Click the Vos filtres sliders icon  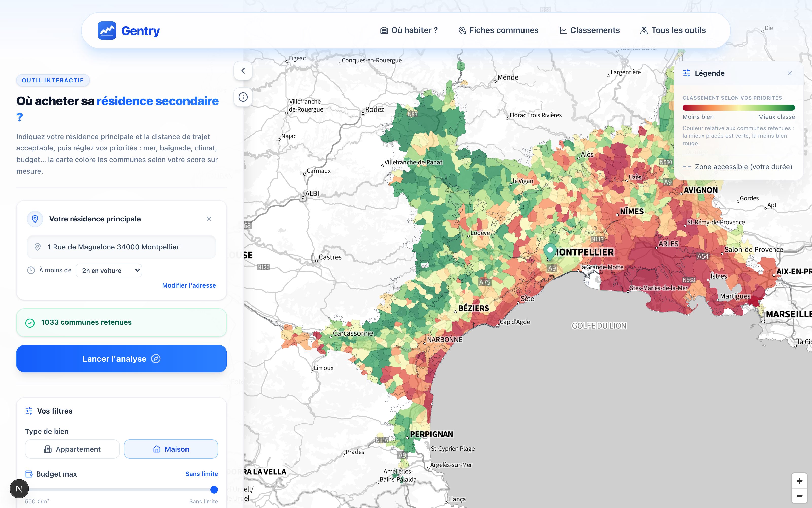29,411
